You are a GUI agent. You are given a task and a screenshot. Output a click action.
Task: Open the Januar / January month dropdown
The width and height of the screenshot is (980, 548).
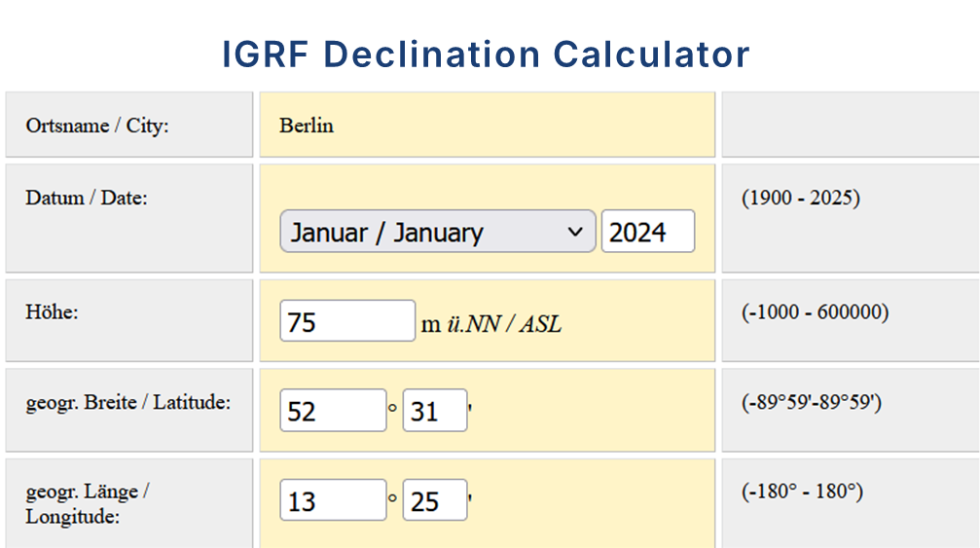(437, 232)
